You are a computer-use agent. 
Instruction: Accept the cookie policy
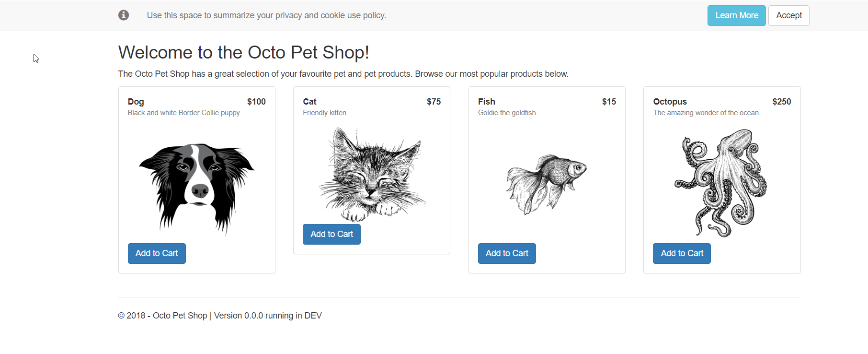tap(788, 15)
